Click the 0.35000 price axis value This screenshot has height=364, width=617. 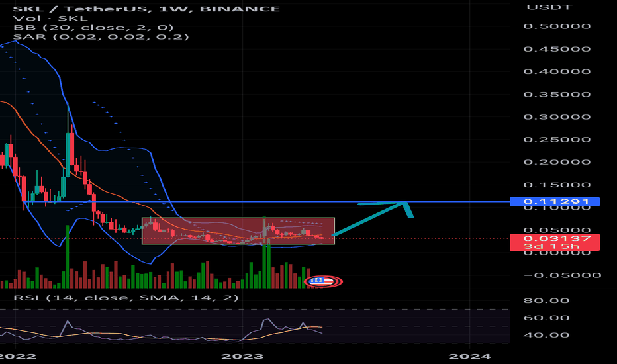click(557, 95)
